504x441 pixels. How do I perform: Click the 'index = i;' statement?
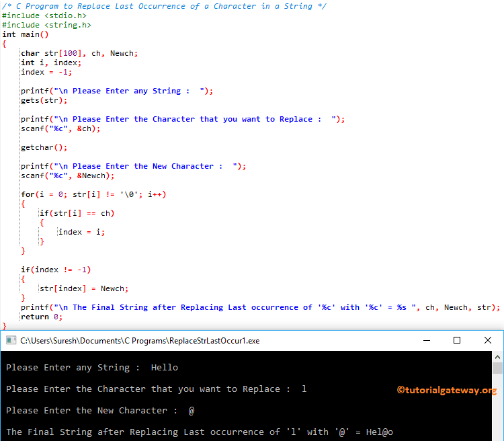81,232
